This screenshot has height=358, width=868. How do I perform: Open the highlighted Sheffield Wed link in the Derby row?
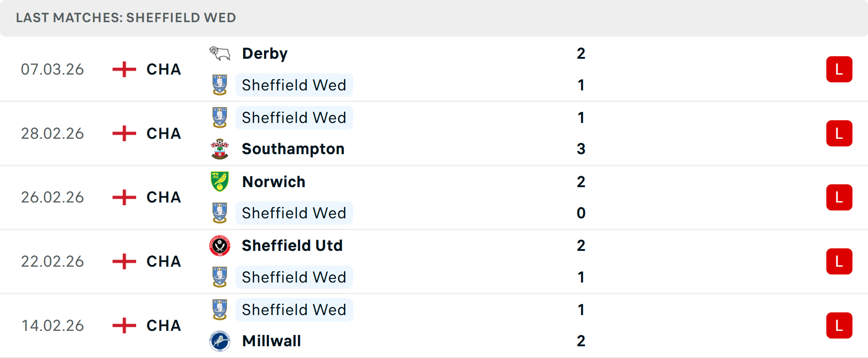pos(294,85)
